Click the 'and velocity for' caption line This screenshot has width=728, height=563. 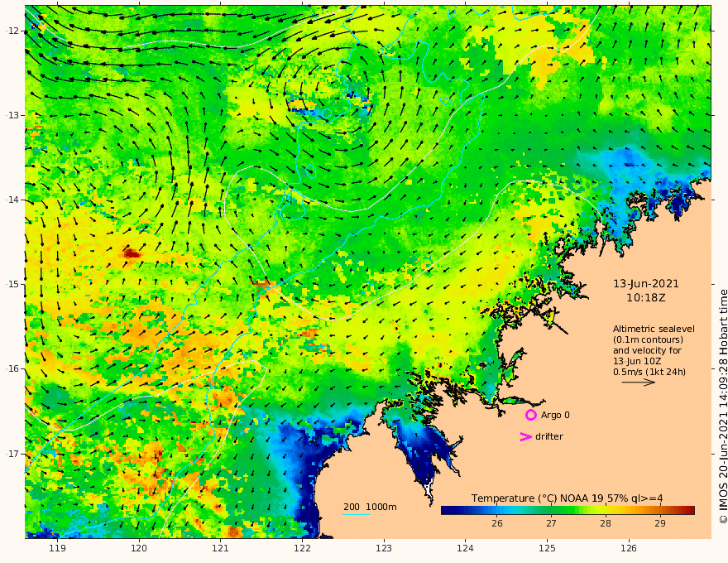(647, 350)
